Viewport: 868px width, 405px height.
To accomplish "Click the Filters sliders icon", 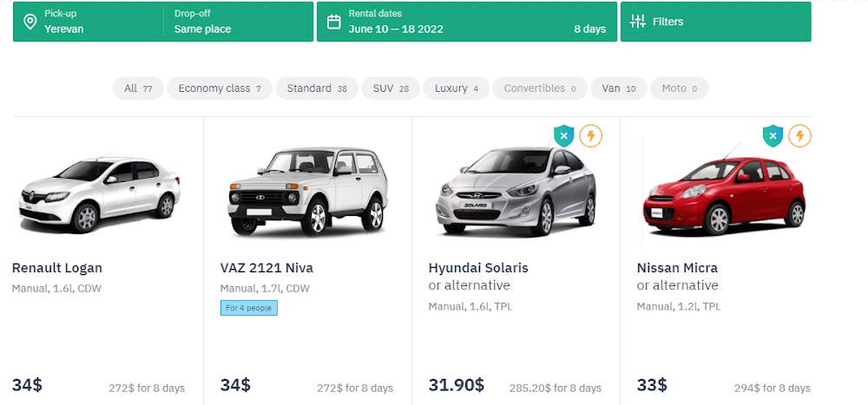I will [638, 22].
